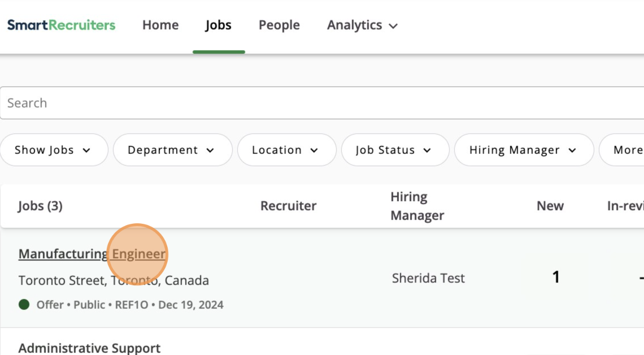Click the New column header

coord(550,206)
